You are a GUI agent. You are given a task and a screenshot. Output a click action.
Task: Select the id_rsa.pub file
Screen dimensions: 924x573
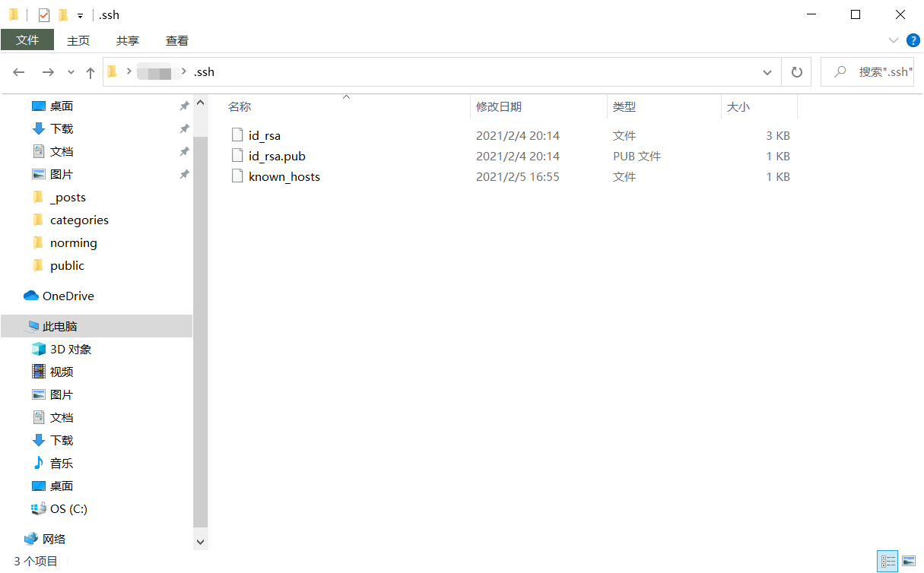point(277,156)
